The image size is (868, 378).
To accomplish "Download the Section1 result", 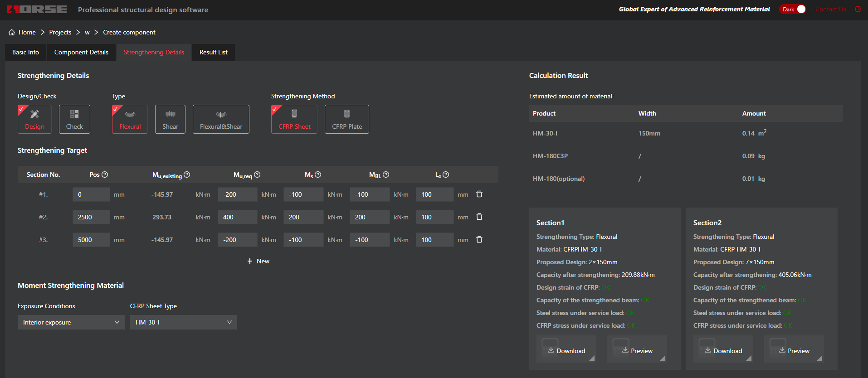I will pyautogui.click(x=566, y=350).
